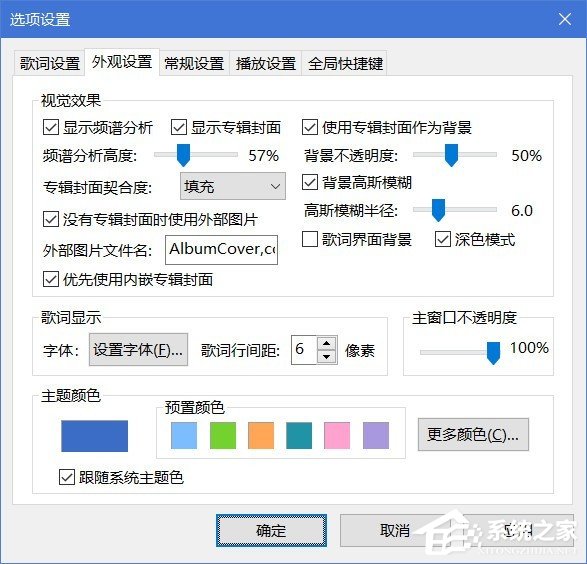Pick the pink preset color
The height and width of the screenshot is (564, 587).
pos(337,435)
